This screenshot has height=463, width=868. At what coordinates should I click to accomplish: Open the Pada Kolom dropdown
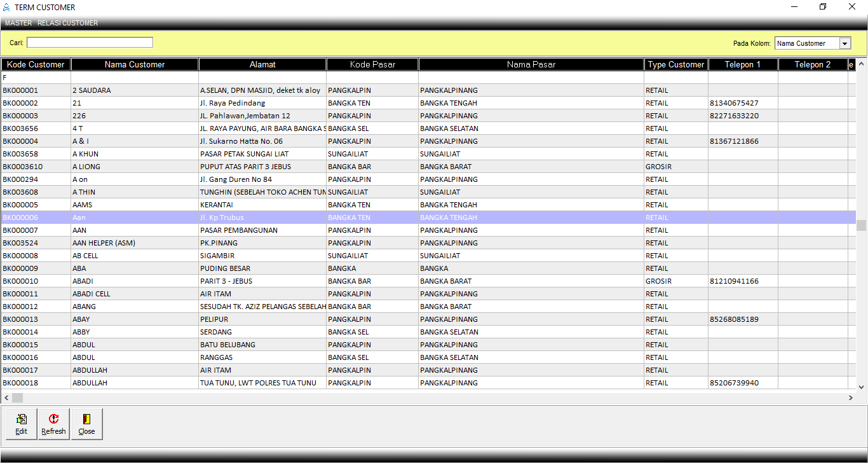844,43
